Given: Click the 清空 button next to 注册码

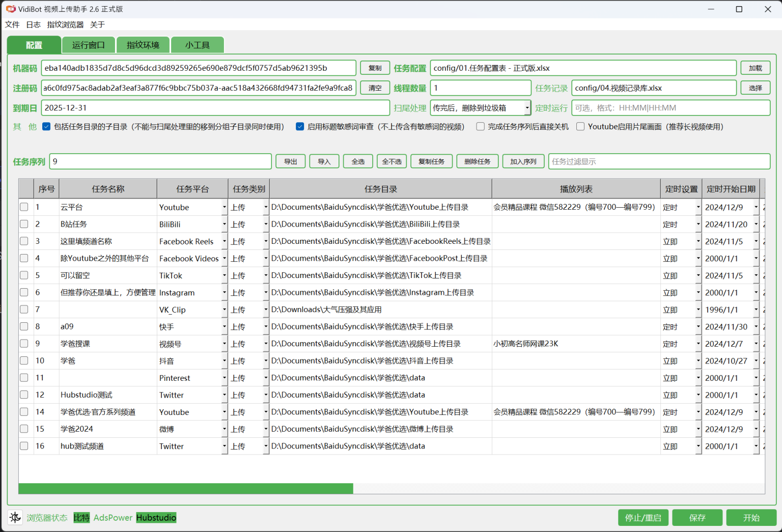Looking at the screenshot, I should [x=375, y=88].
